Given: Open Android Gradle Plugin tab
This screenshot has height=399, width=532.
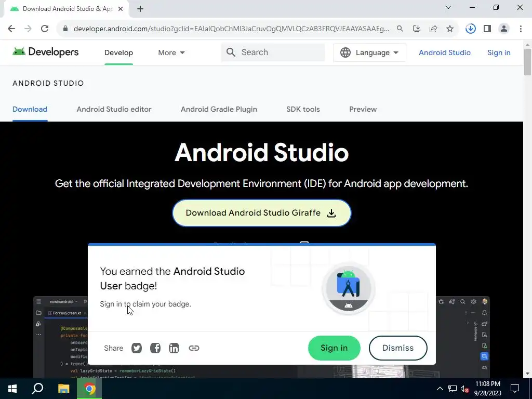Looking at the screenshot, I should pyautogui.click(x=219, y=109).
